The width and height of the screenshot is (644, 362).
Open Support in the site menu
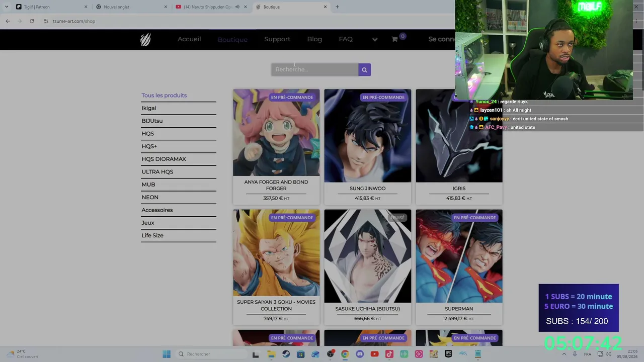pos(277,39)
